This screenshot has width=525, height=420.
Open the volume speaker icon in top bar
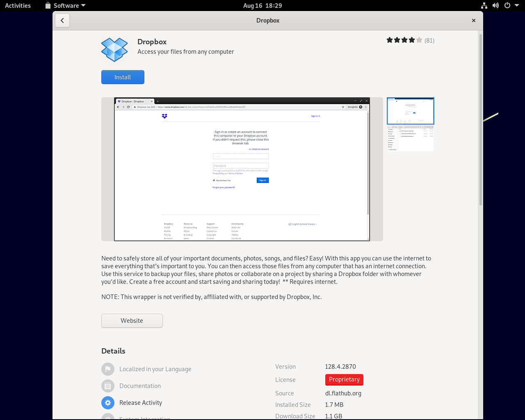click(495, 6)
